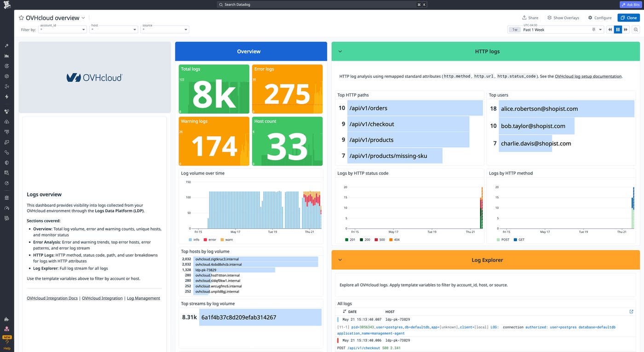Open the Log Management link

point(144,298)
